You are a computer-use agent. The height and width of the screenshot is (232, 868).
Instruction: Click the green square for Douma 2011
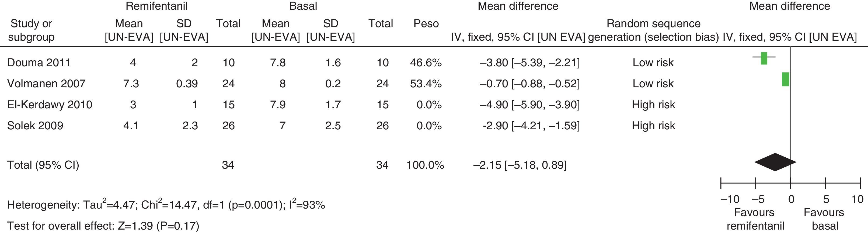(764, 58)
